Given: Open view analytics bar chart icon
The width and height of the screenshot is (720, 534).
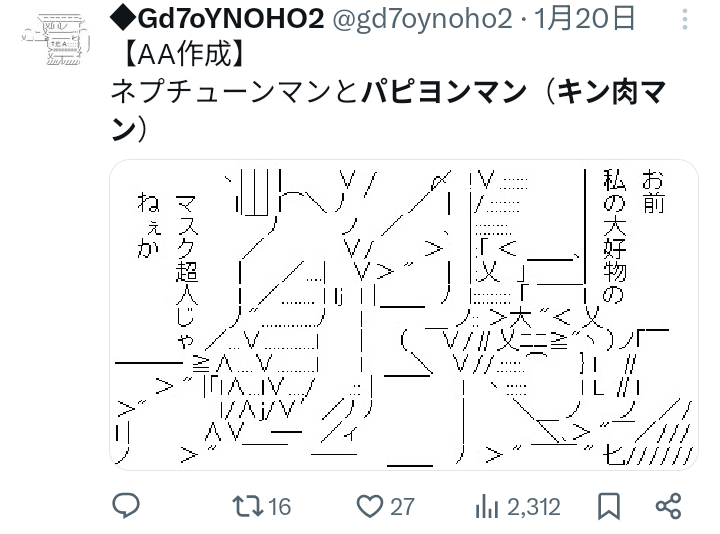Looking at the screenshot, I should point(487,506).
